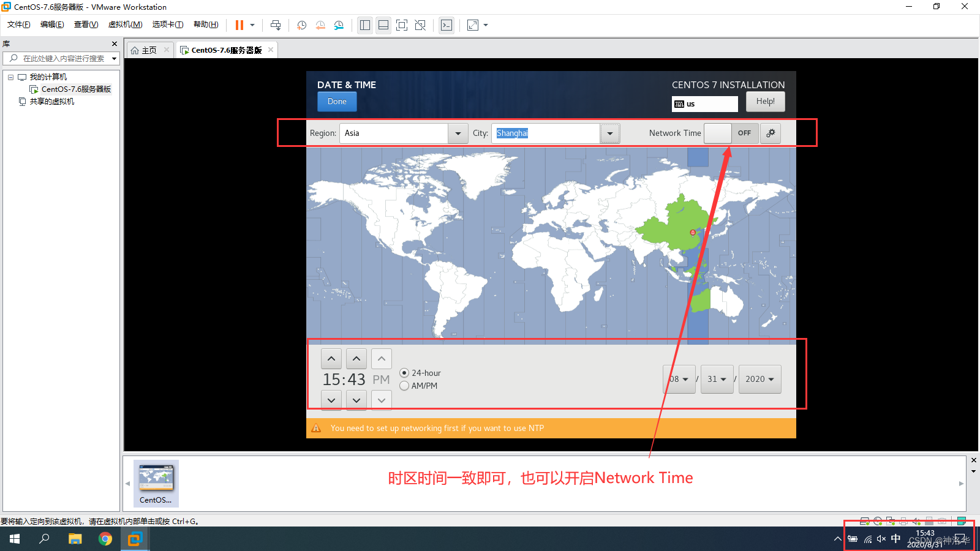
Task: Click the sound card icon in status bar
Action: (x=916, y=522)
